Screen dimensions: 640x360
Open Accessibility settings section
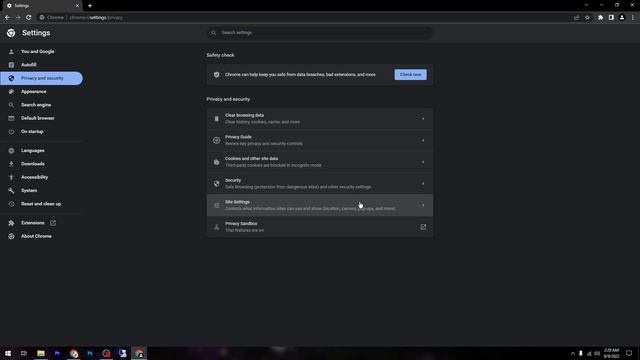pos(34,177)
